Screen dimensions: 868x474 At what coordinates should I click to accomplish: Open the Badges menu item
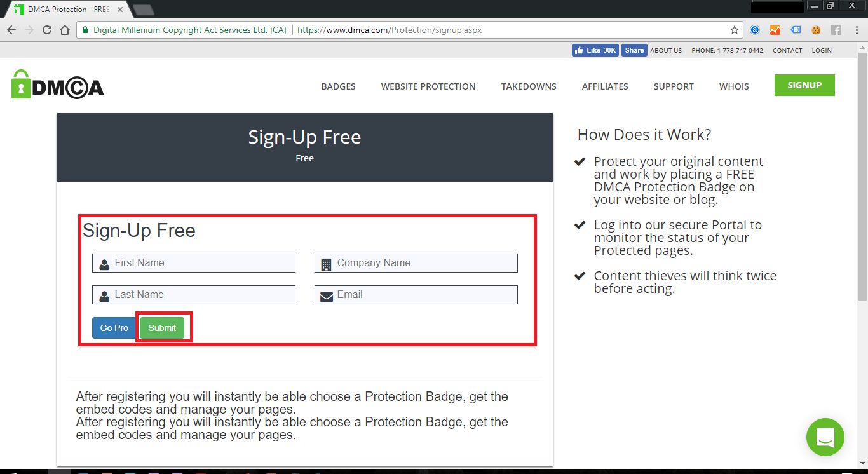pos(338,86)
